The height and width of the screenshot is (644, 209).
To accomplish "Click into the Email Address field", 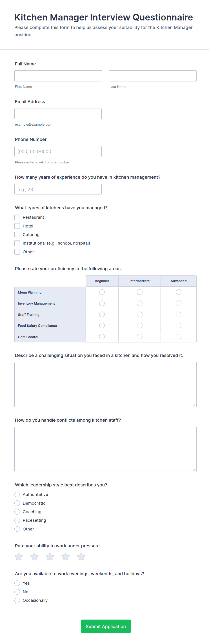I will tap(58, 114).
